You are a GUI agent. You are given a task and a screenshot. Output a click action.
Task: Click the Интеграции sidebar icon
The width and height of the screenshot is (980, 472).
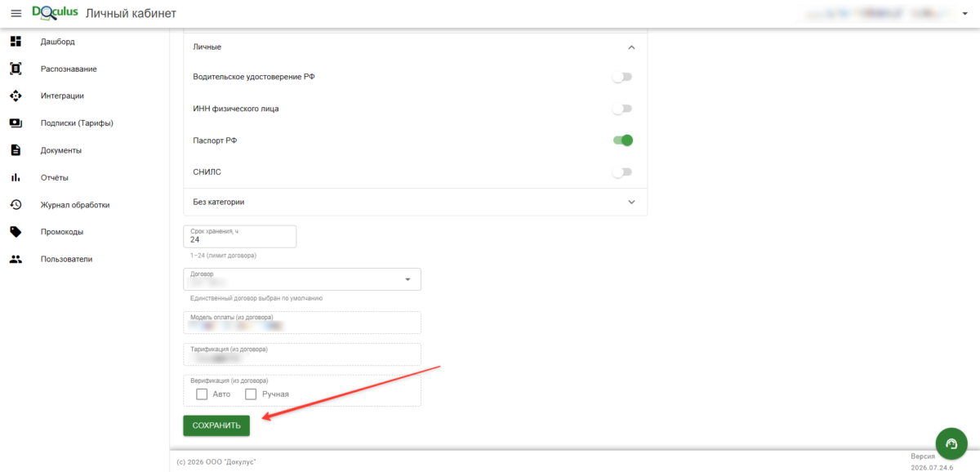pyautogui.click(x=16, y=96)
